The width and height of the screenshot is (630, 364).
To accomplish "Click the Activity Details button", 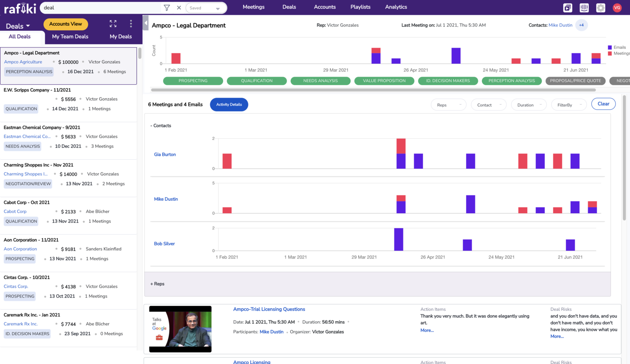I will (x=229, y=104).
